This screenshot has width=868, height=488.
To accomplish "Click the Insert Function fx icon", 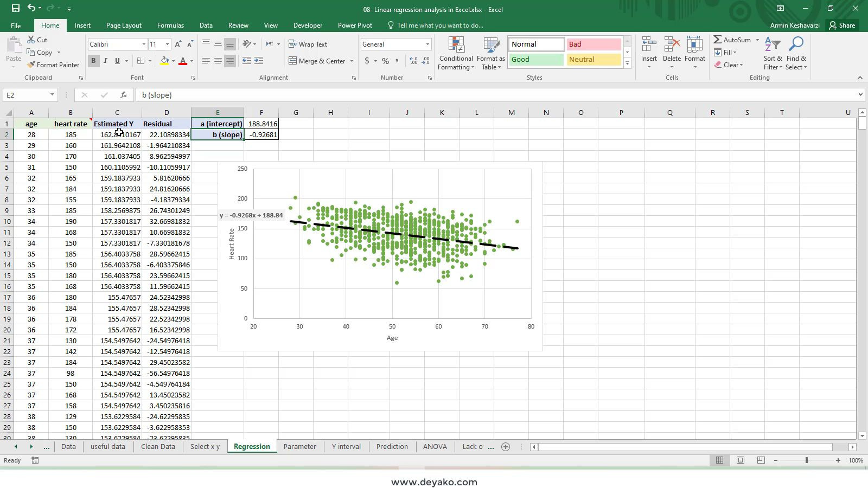I will coord(124,95).
